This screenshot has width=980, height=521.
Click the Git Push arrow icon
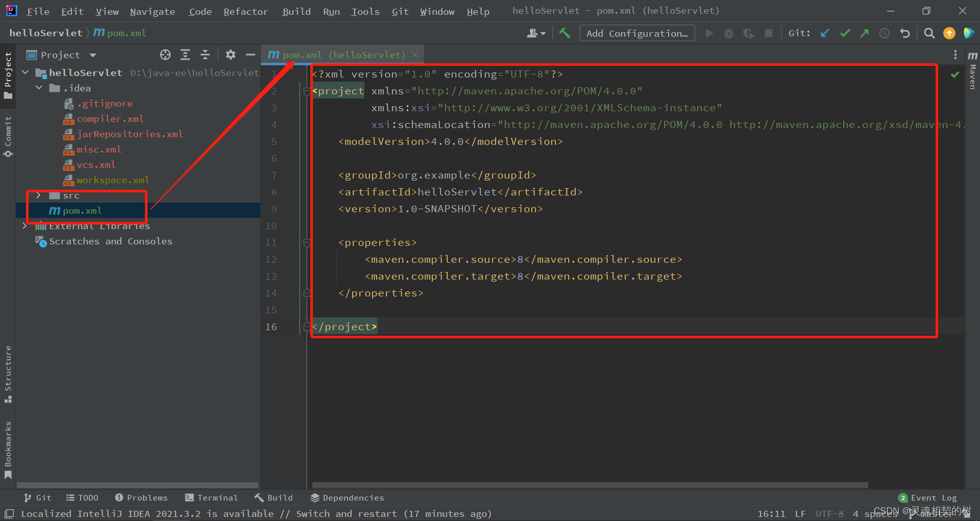click(864, 33)
